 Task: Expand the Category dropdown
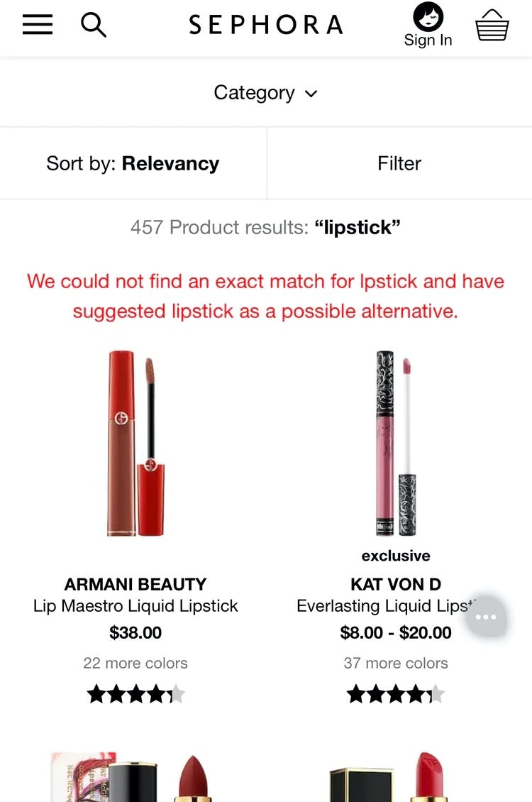266,93
